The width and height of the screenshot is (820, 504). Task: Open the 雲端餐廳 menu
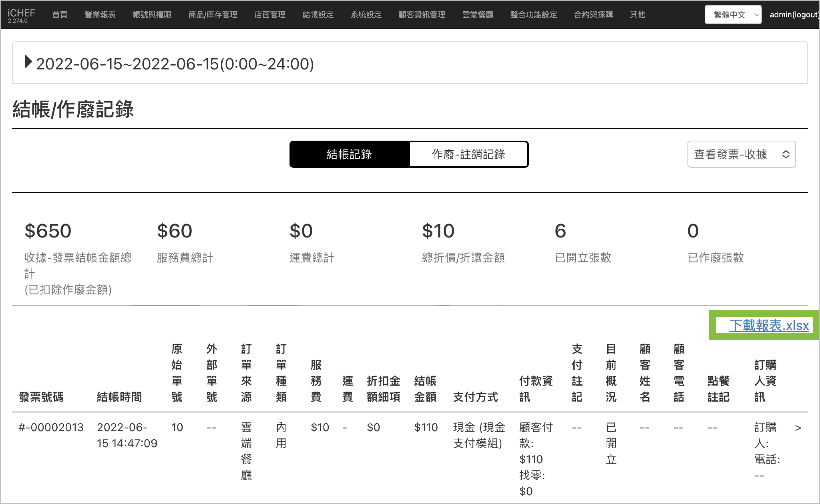tap(478, 15)
